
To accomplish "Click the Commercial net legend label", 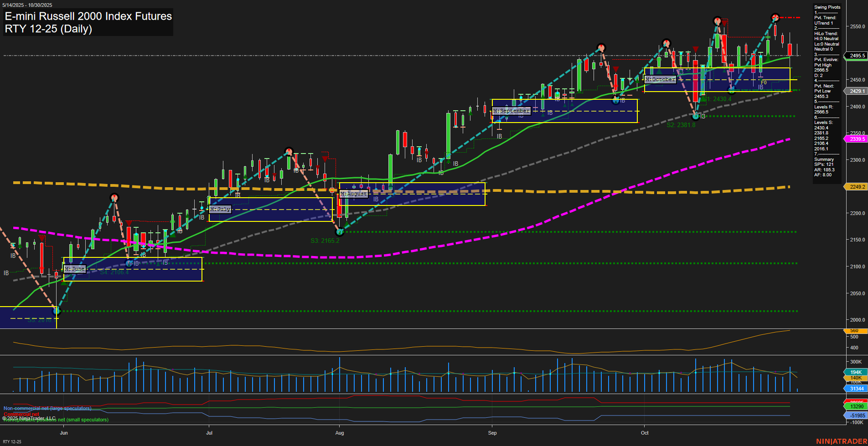I will tap(21, 414).
